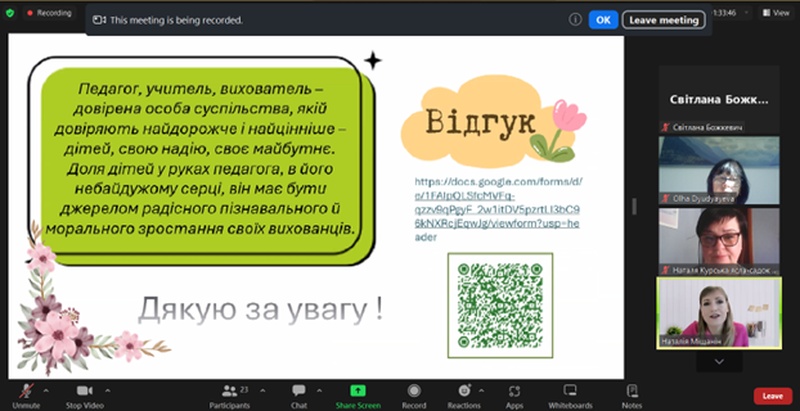Select Olha Dyudyayeva video tile
Image resolution: width=800 pixels, height=411 pixels.
pyautogui.click(x=719, y=170)
